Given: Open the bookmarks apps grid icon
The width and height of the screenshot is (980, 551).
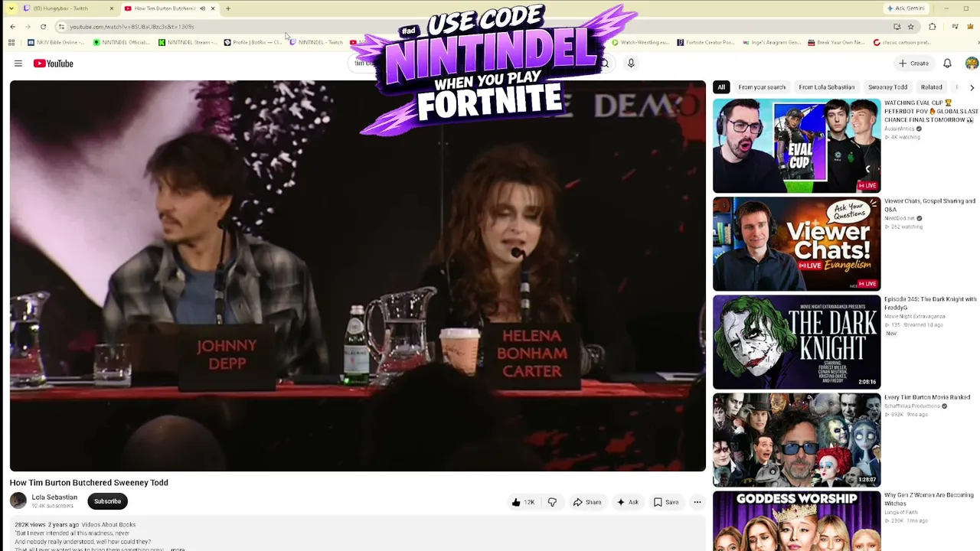Looking at the screenshot, I should coord(12,43).
